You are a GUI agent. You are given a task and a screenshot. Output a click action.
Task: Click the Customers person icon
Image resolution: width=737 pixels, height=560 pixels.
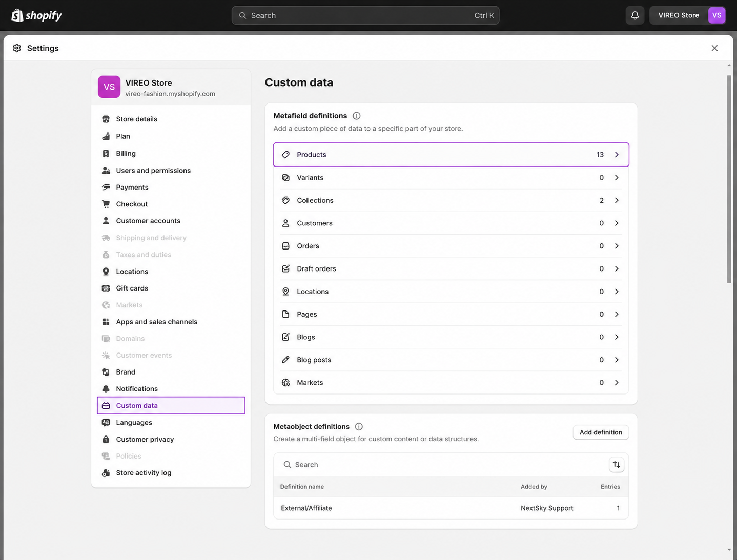pos(286,223)
